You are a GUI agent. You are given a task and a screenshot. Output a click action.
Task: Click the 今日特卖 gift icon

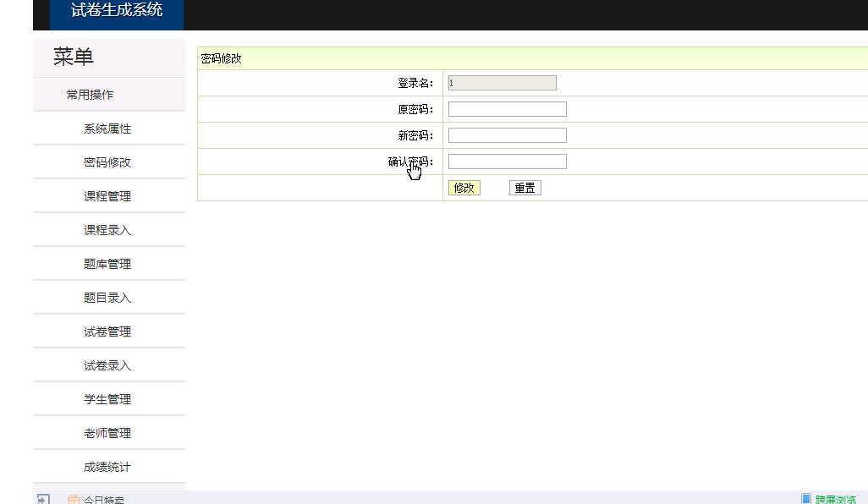tap(74, 500)
